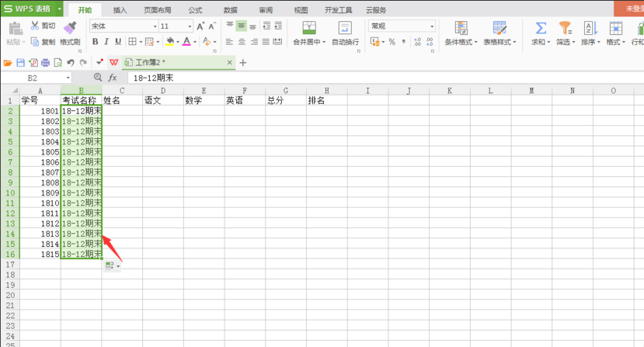Click the Wrap Text (自动换行) icon
This screenshot has height=347, width=644.
[x=345, y=28]
